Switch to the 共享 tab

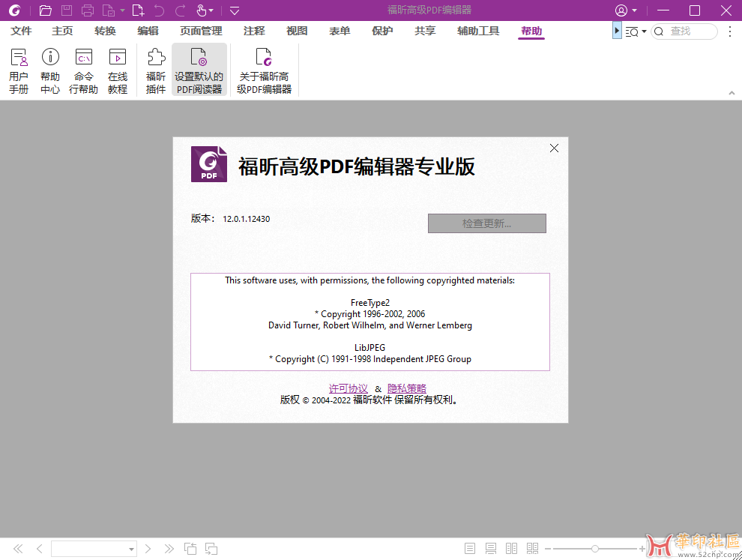[x=425, y=31]
